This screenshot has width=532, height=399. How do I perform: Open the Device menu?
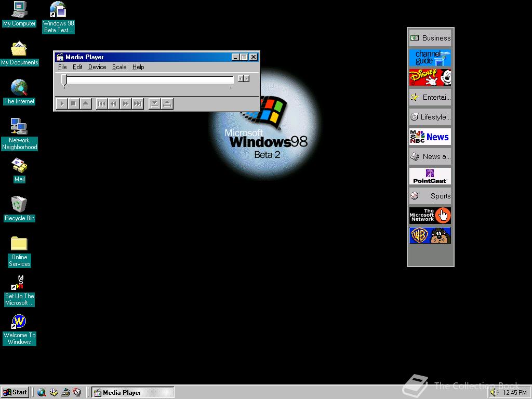(97, 67)
